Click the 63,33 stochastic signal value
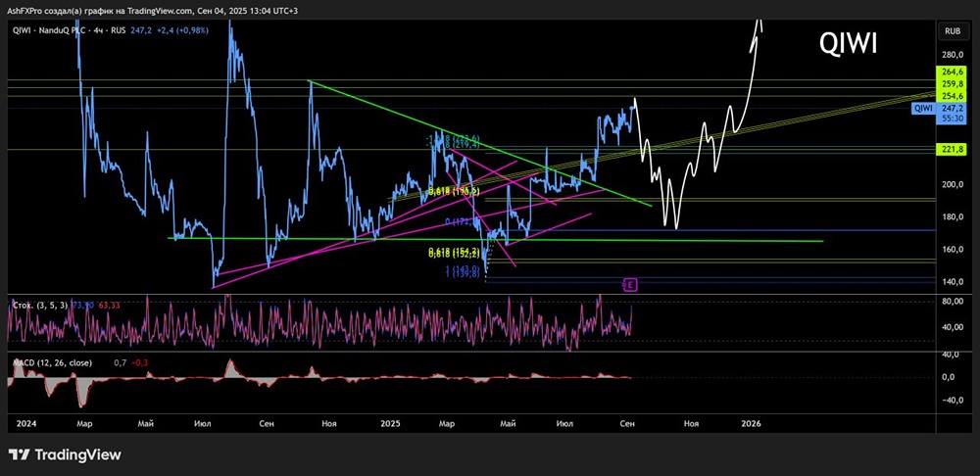The height and width of the screenshot is (476, 980). point(110,306)
